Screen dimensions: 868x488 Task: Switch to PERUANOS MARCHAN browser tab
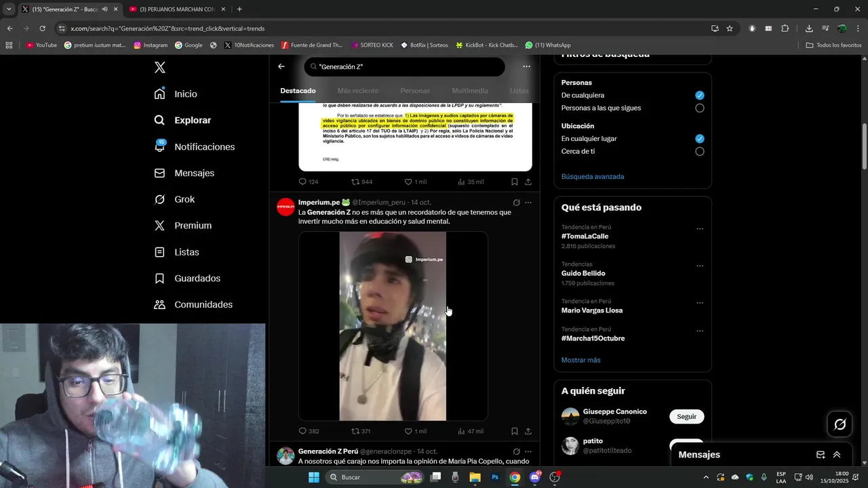(x=177, y=9)
